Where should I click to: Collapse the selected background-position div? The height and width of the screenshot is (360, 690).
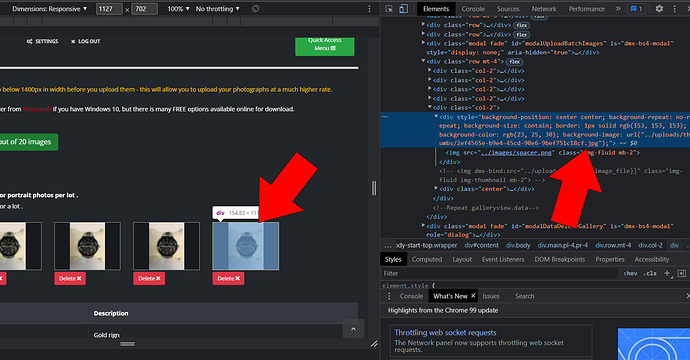[436, 117]
